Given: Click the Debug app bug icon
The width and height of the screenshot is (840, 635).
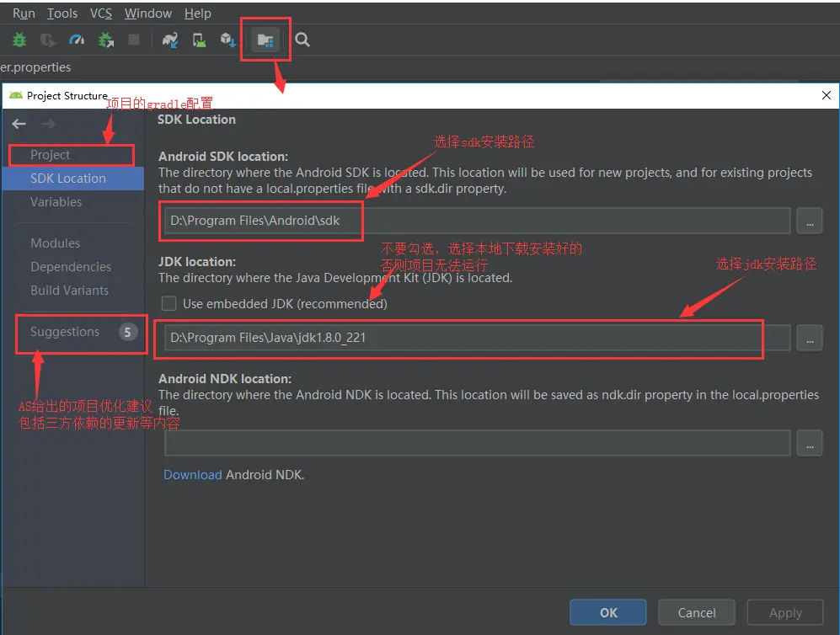Looking at the screenshot, I should pos(19,40).
